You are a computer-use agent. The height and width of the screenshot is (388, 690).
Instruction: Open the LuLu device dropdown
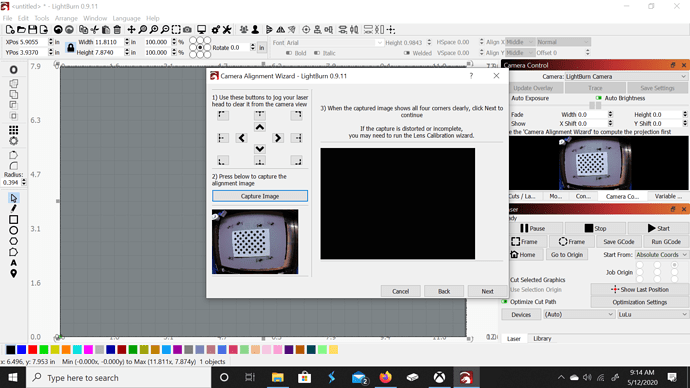[653, 315]
